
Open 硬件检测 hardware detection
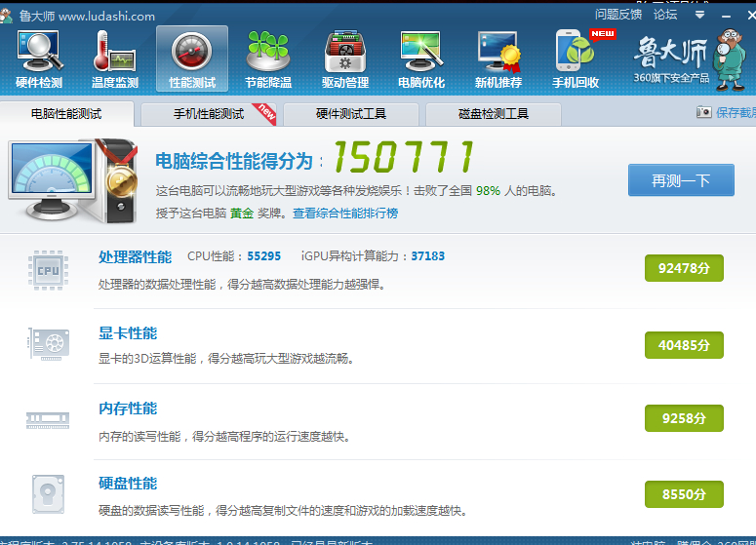coord(40,59)
